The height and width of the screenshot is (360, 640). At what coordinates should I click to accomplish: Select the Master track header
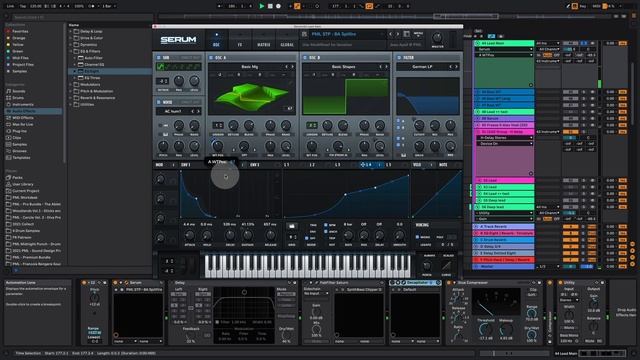pyautogui.click(x=504, y=267)
